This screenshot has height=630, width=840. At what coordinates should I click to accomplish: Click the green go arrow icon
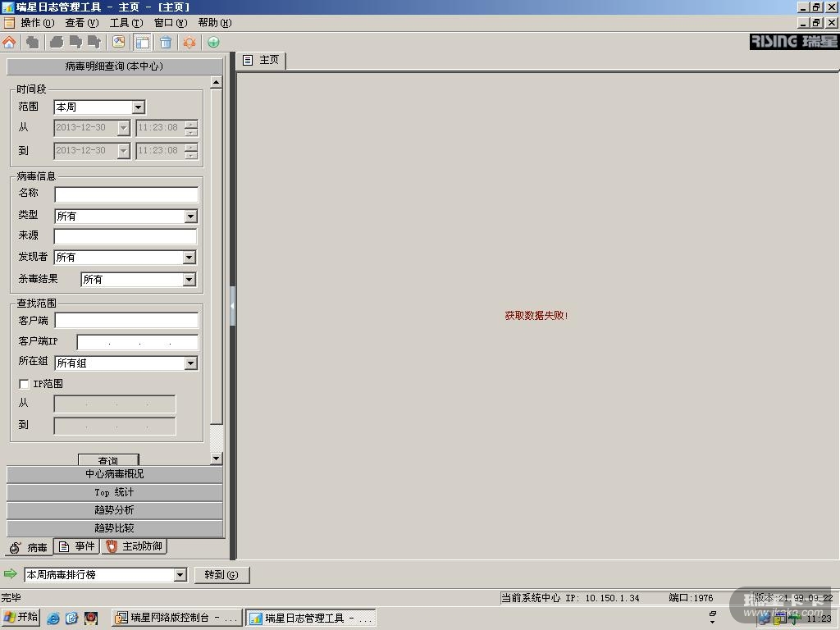pyautogui.click(x=10, y=574)
